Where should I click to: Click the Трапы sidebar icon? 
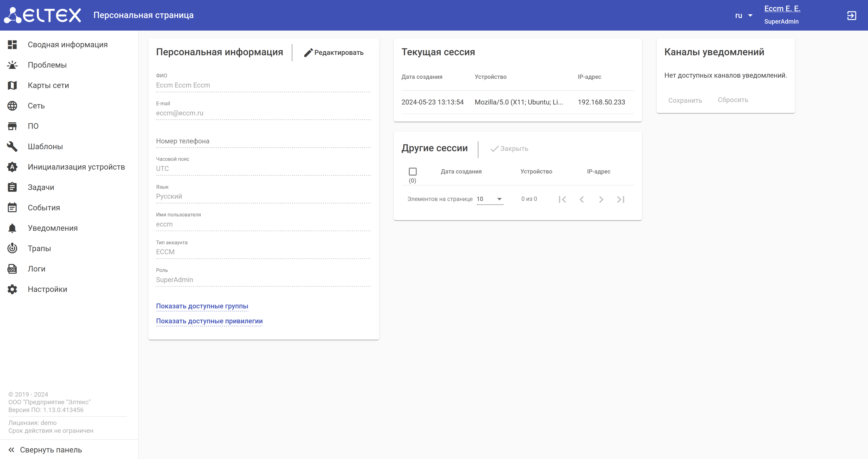pos(12,248)
